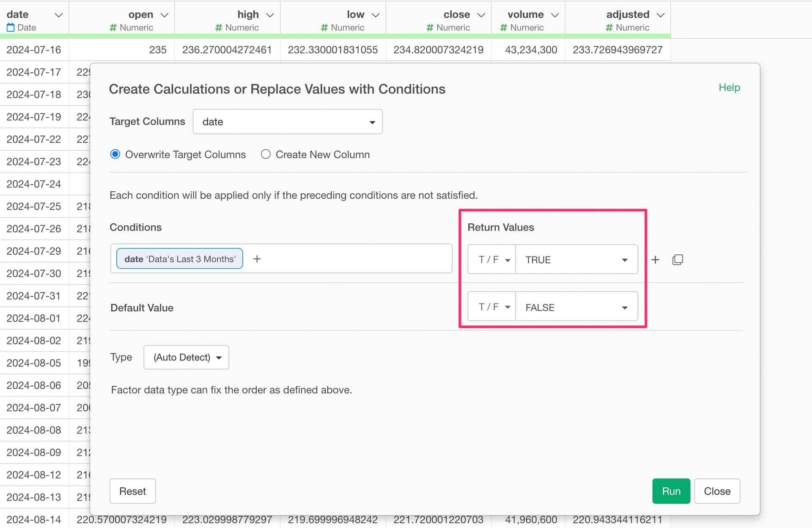This screenshot has height=528, width=812.
Task: Open the high column header chevron menu
Action: [x=270, y=15]
